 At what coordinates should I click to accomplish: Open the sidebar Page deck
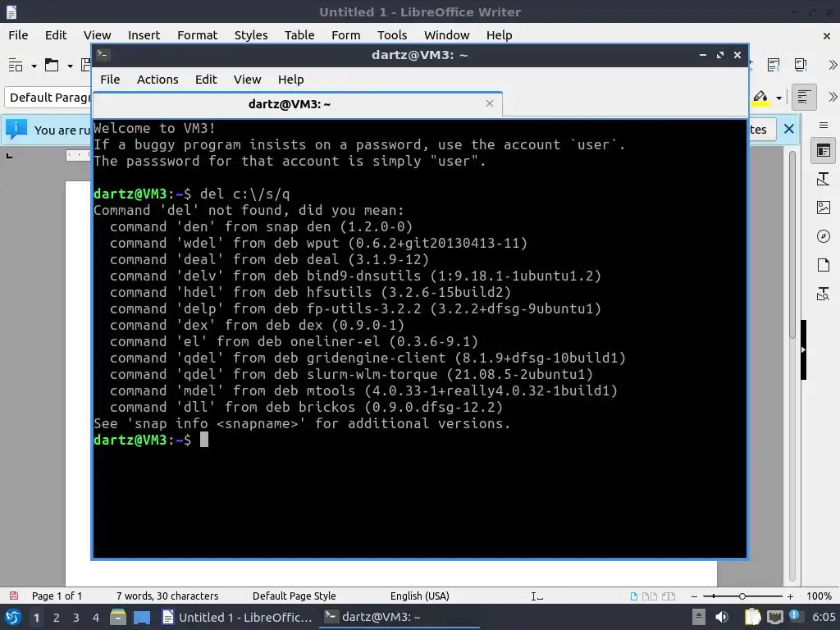pos(824,265)
